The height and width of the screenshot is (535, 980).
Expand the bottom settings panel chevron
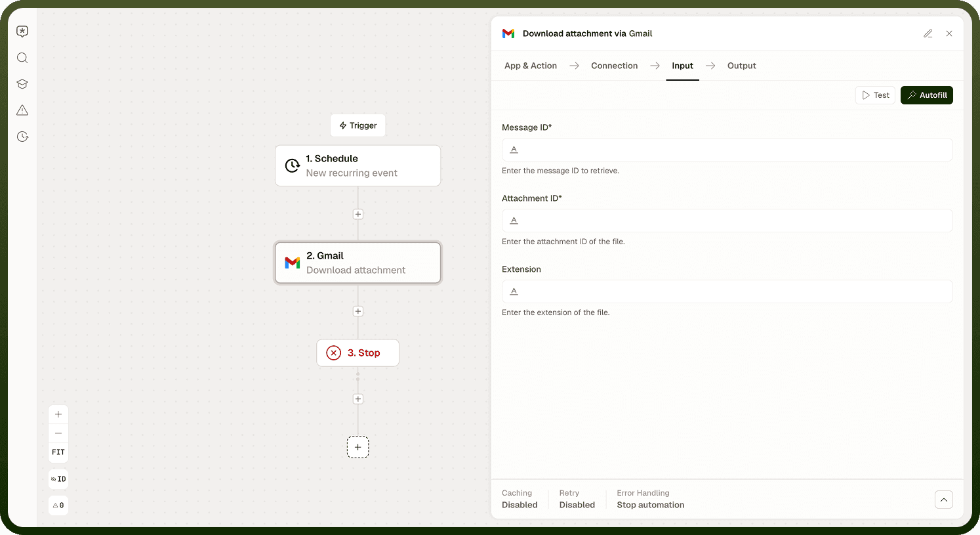point(944,500)
